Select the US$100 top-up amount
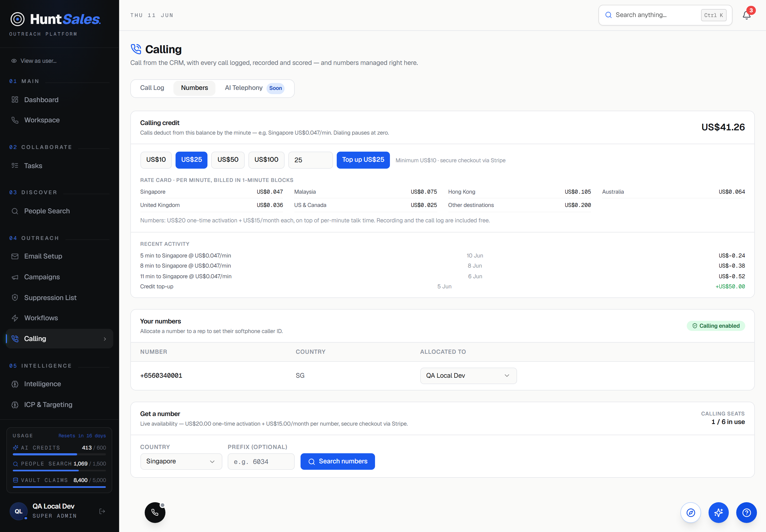Image resolution: width=766 pixels, height=532 pixels. [x=266, y=160]
